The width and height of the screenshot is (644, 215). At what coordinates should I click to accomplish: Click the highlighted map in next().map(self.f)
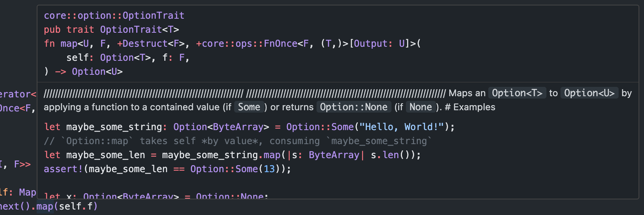pos(45,206)
